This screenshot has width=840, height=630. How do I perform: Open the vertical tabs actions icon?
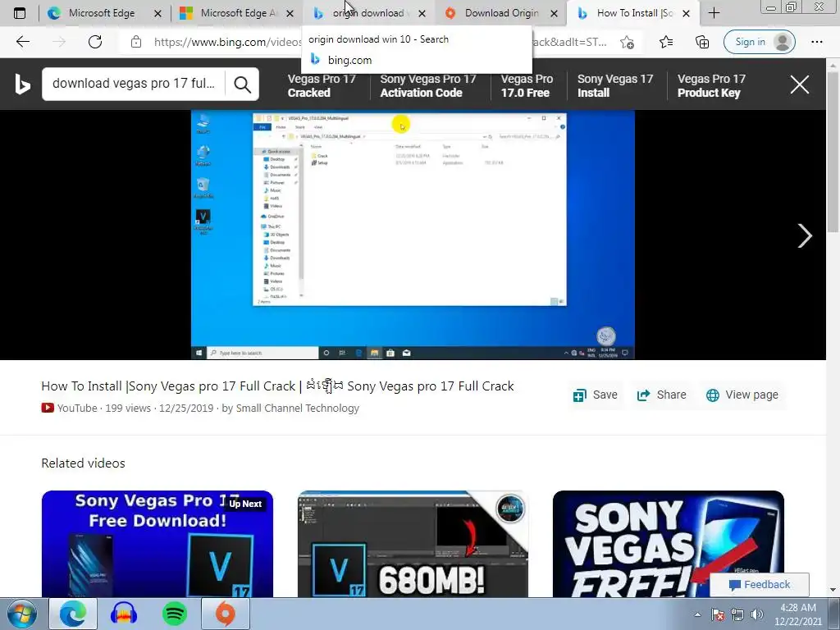point(20,13)
